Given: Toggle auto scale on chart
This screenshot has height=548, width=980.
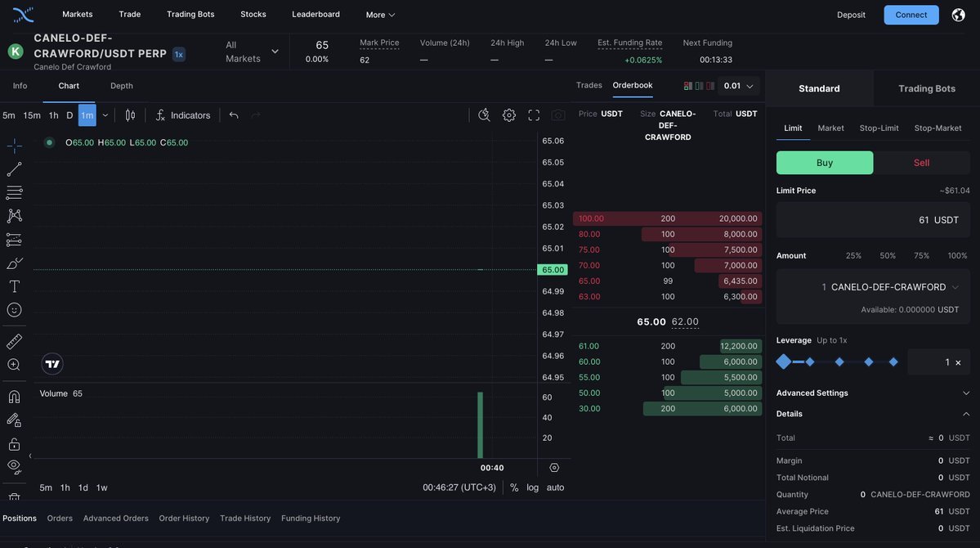Looking at the screenshot, I should pyautogui.click(x=555, y=487).
